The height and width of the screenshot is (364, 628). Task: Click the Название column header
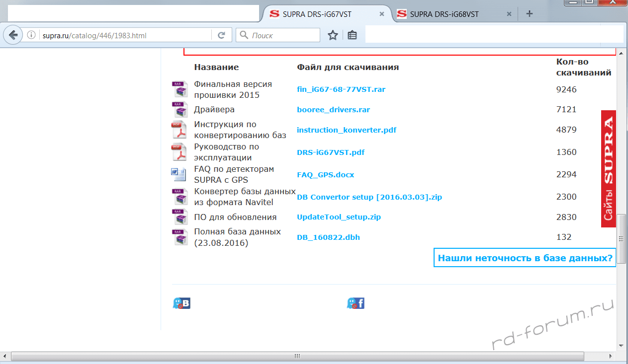pos(216,67)
